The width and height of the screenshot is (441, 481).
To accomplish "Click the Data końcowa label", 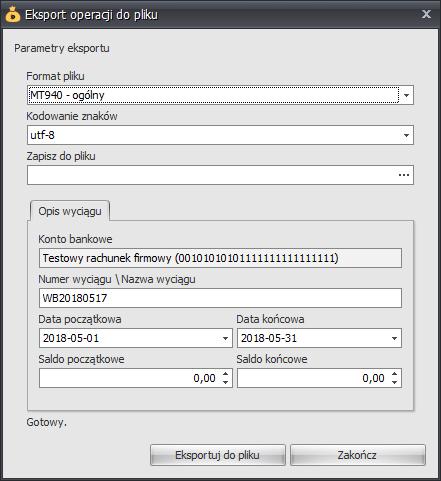I will [x=270, y=319].
